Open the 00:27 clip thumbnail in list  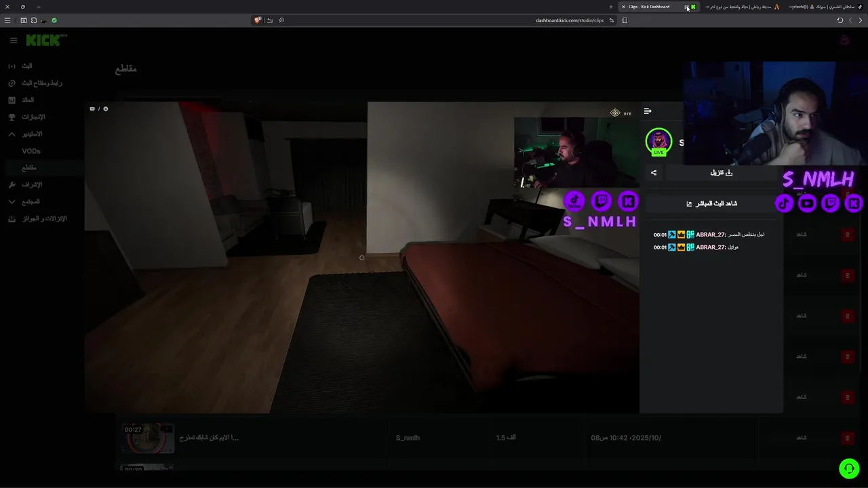pos(148,438)
